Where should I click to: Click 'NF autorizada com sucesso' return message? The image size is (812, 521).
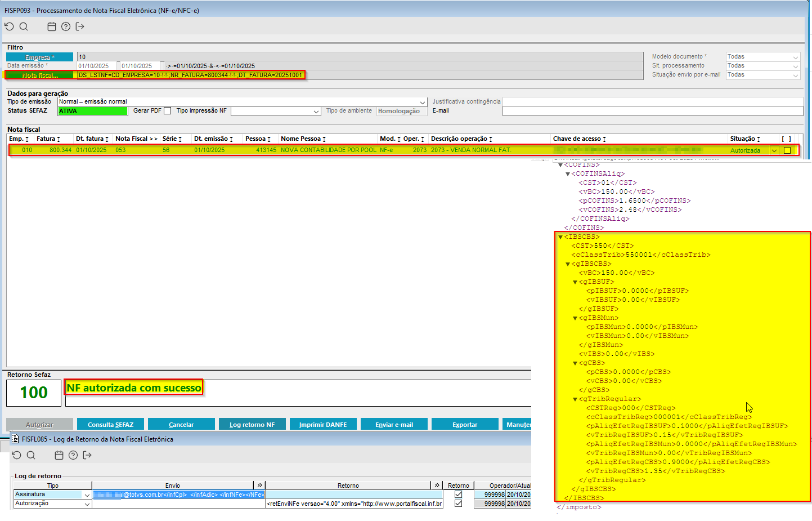(x=134, y=388)
